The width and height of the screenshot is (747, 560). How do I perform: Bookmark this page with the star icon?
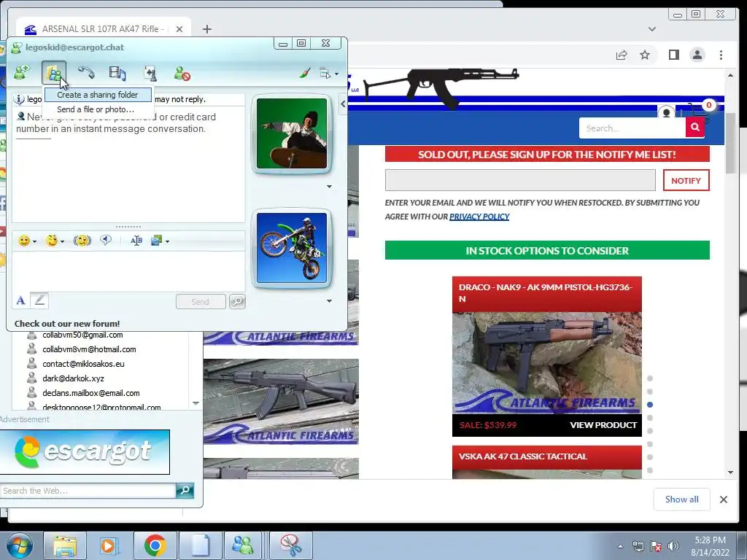tap(645, 55)
